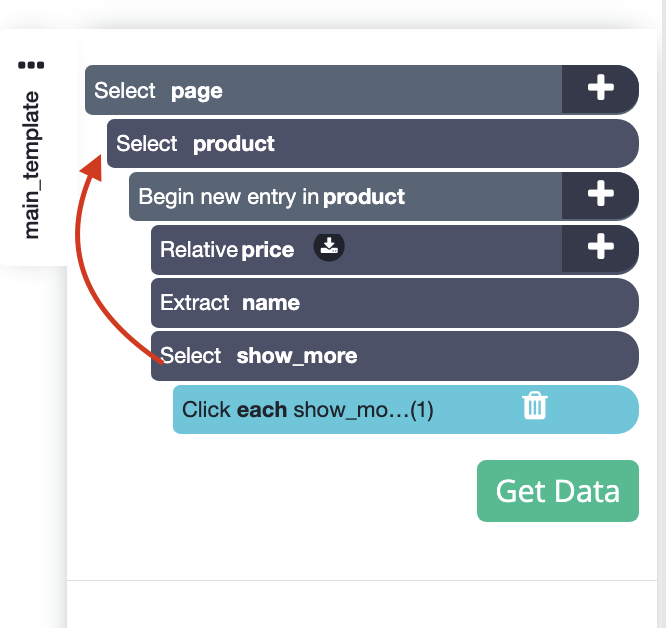Open the three-dots template options menu
The width and height of the screenshot is (666, 628).
[x=31, y=65]
